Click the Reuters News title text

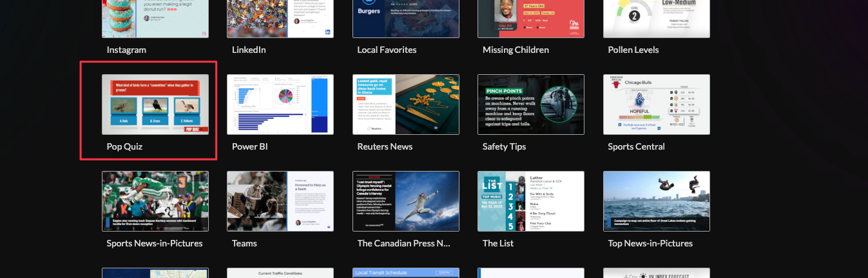385,146
